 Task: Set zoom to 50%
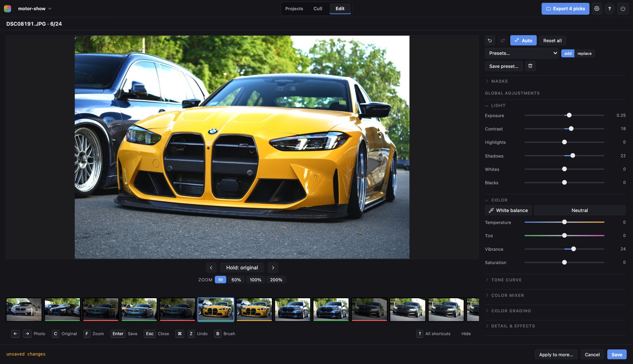[236, 280]
